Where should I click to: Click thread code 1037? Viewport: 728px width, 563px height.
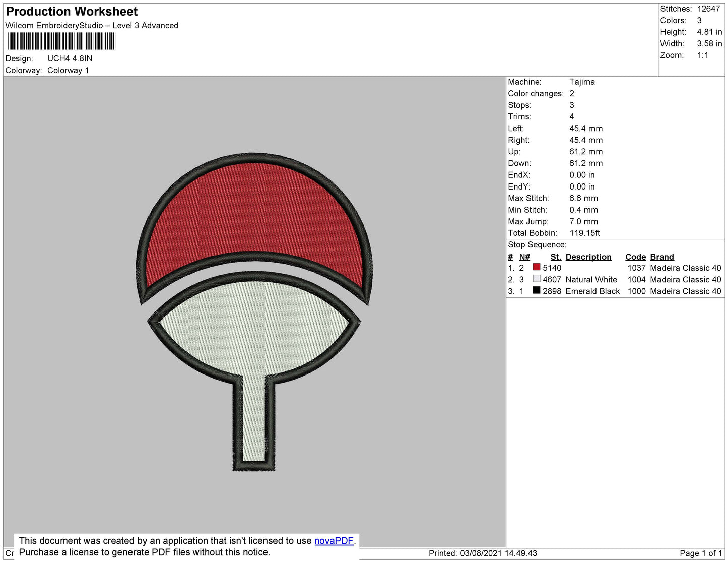(x=636, y=268)
